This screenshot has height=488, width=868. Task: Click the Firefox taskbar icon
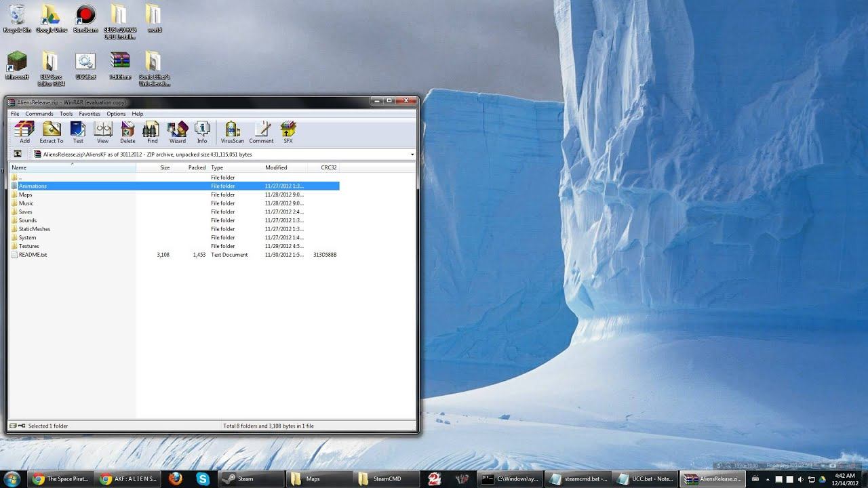pyautogui.click(x=176, y=479)
